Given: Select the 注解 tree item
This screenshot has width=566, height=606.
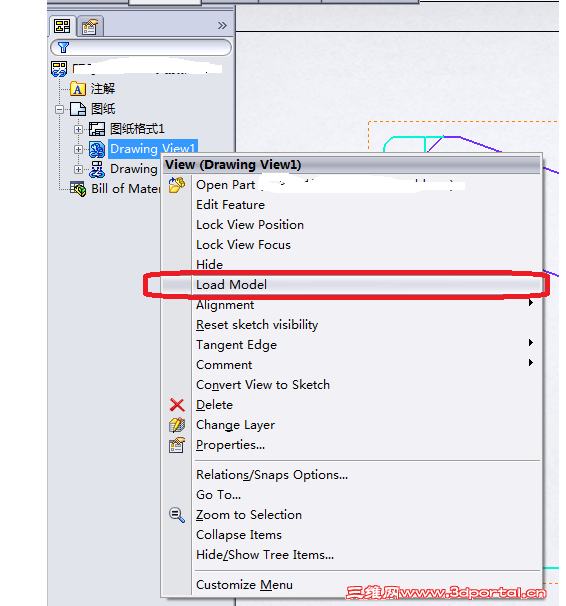Looking at the screenshot, I should 103,89.
